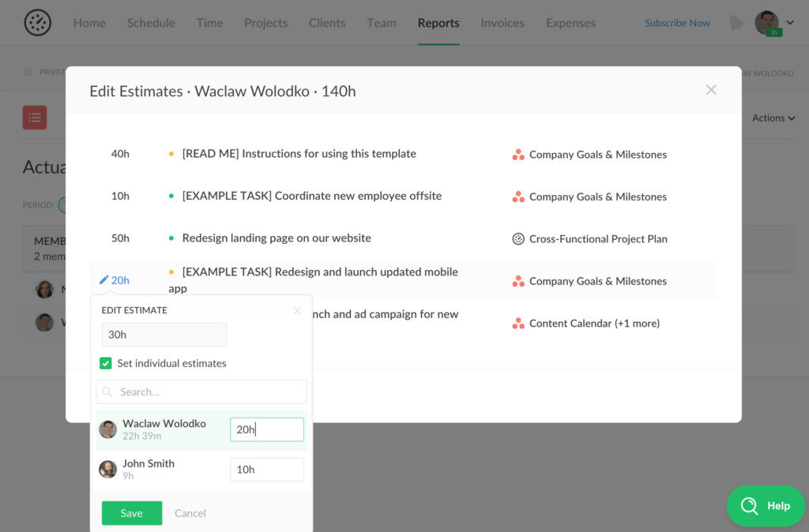Click the magnifier icon in the member search field
Image resolution: width=809 pixels, height=532 pixels.
106,392
